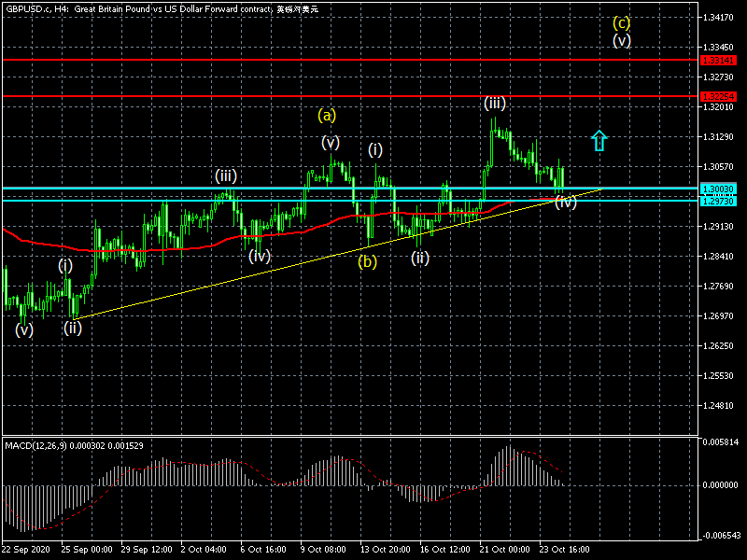Click the 9 Oct 08:00 time label

click(x=323, y=549)
